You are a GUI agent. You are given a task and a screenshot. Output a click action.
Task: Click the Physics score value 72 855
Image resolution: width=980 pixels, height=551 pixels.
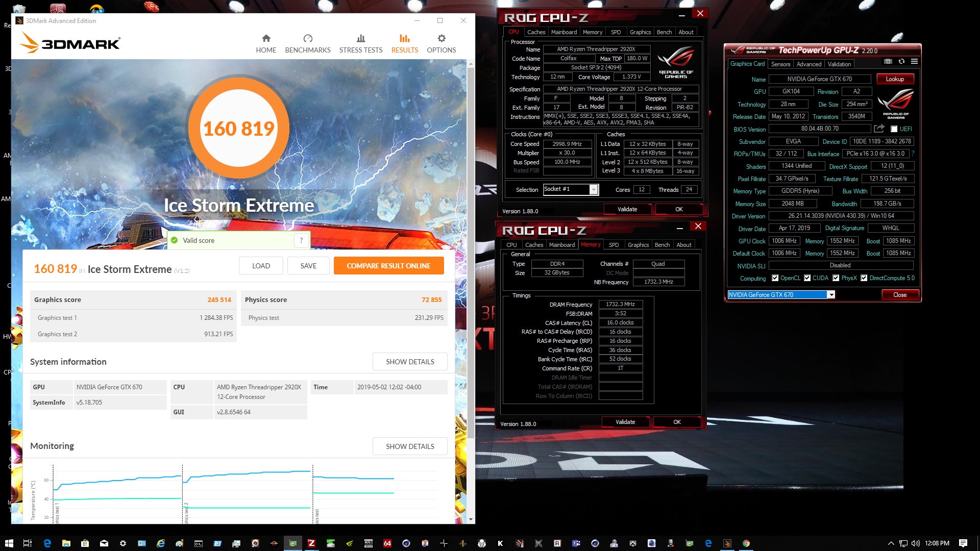point(431,300)
